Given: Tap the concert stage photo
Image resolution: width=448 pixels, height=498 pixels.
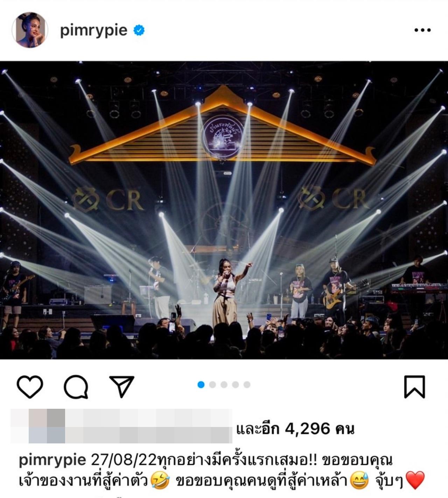Looking at the screenshot, I should (x=224, y=210).
